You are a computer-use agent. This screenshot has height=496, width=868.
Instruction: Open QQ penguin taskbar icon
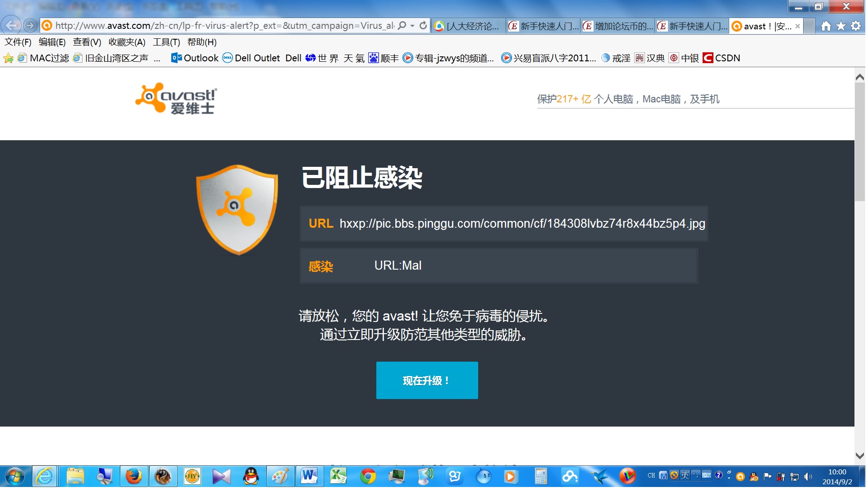(251, 476)
